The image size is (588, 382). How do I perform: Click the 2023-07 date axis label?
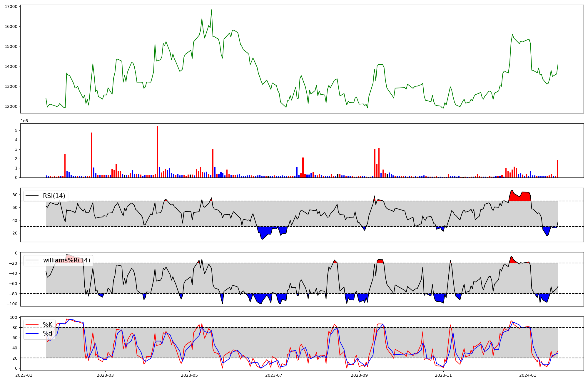274,375
